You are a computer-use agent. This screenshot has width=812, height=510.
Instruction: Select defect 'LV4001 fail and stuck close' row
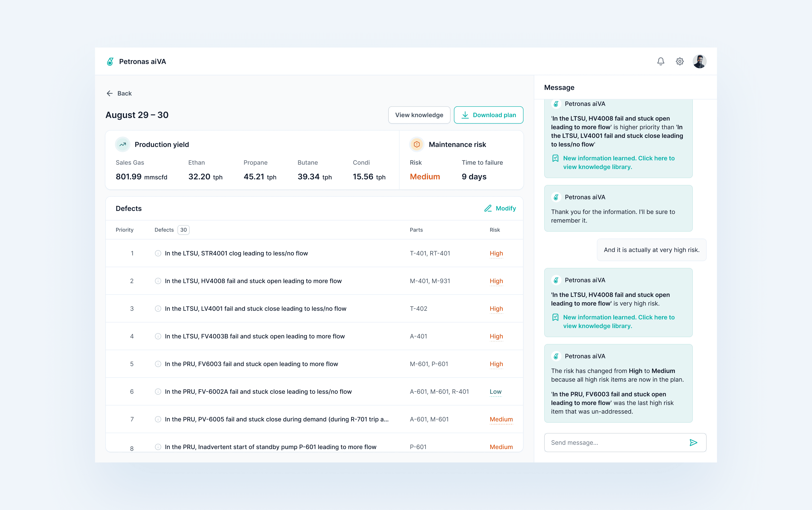pos(314,309)
